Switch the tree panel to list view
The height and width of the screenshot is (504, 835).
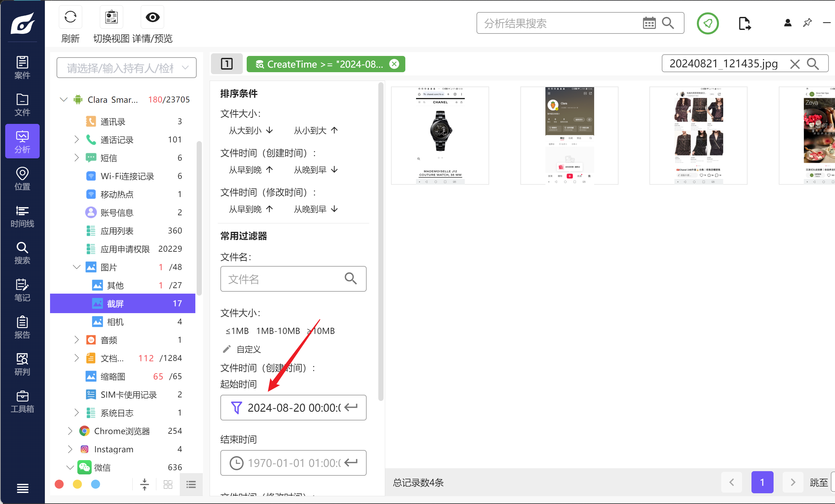(x=191, y=484)
